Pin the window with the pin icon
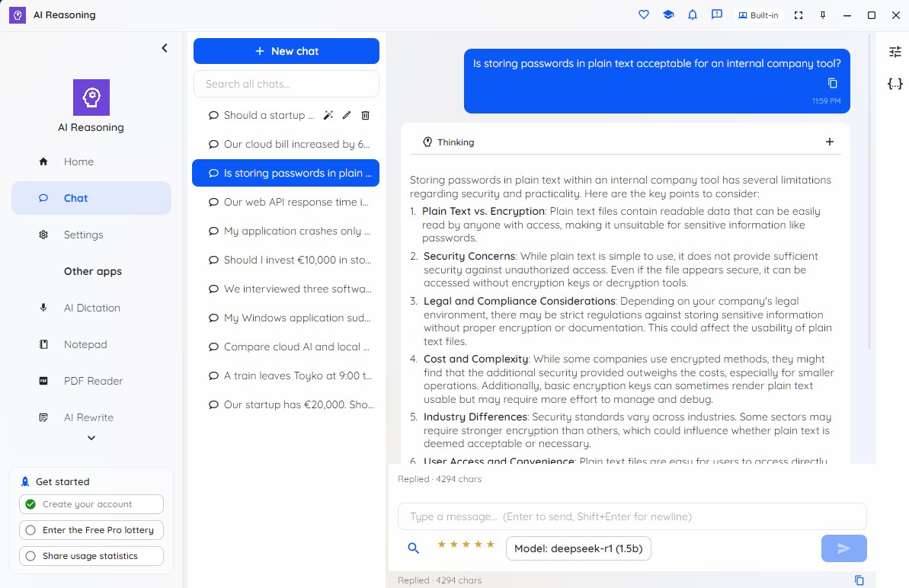909x588 pixels. 823,15
